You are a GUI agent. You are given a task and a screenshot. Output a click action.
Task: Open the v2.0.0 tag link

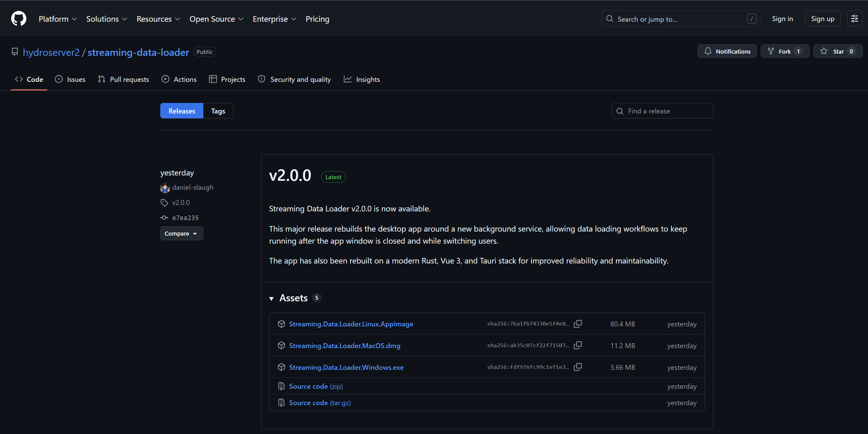click(x=181, y=202)
